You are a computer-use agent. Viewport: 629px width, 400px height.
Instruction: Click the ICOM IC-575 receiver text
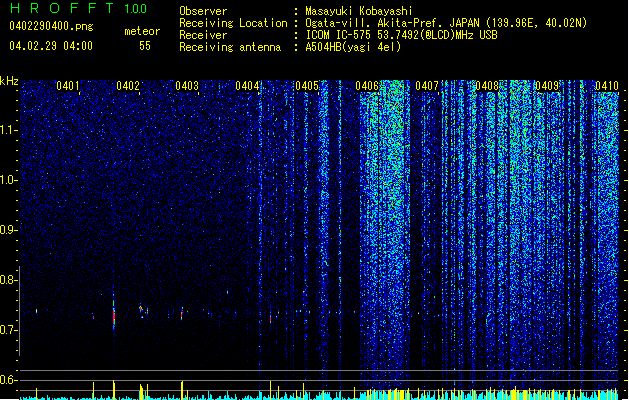pos(401,35)
